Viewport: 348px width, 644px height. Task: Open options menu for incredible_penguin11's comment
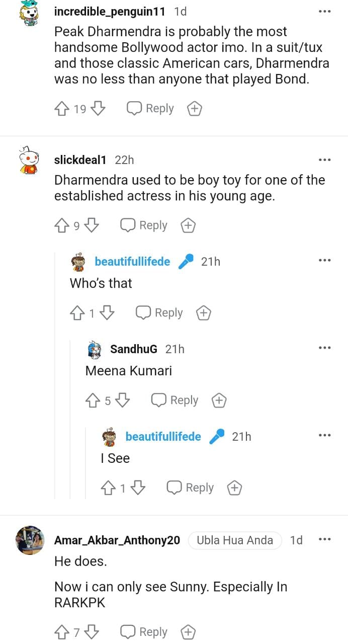pos(325,11)
